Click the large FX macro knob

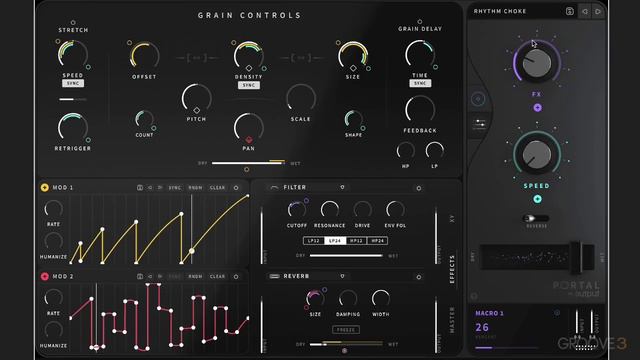(x=537, y=63)
